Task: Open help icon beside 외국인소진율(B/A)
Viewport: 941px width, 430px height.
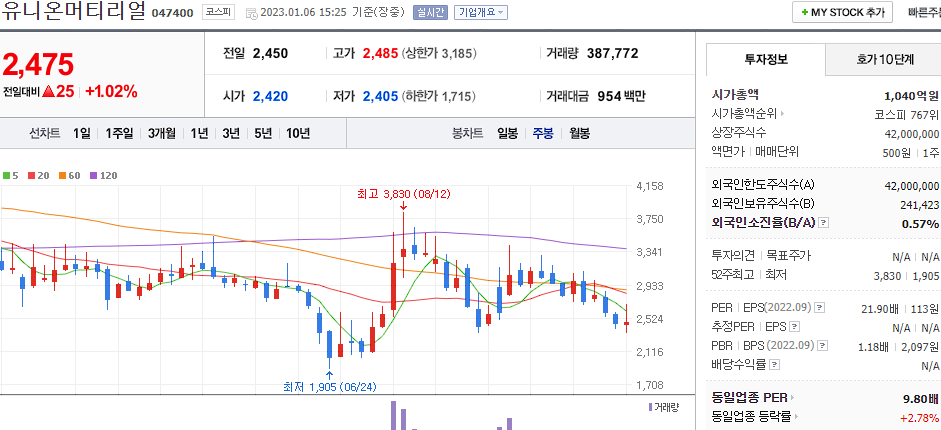Action: point(824,223)
